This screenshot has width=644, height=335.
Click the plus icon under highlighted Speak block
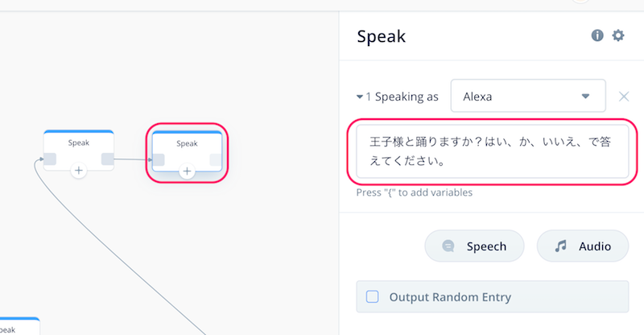(x=187, y=171)
